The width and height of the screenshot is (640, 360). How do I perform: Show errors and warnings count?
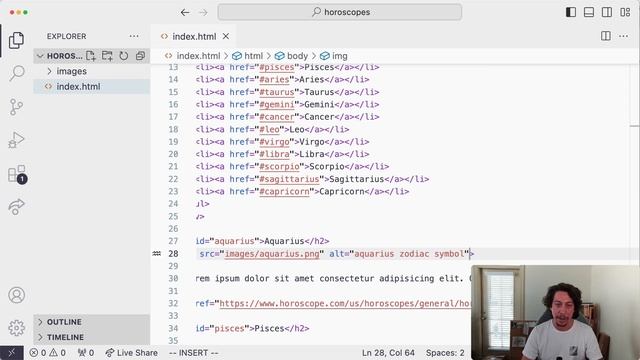click(48, 353)
